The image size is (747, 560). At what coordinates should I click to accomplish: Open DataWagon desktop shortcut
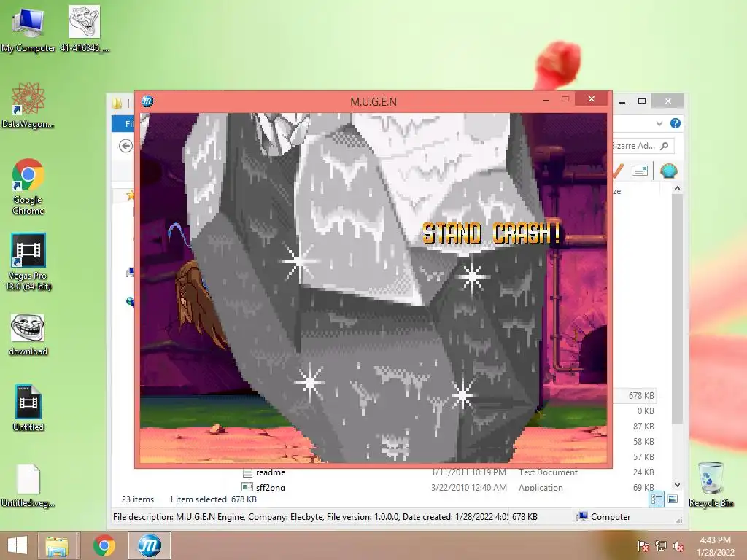[x=28, y=105]
